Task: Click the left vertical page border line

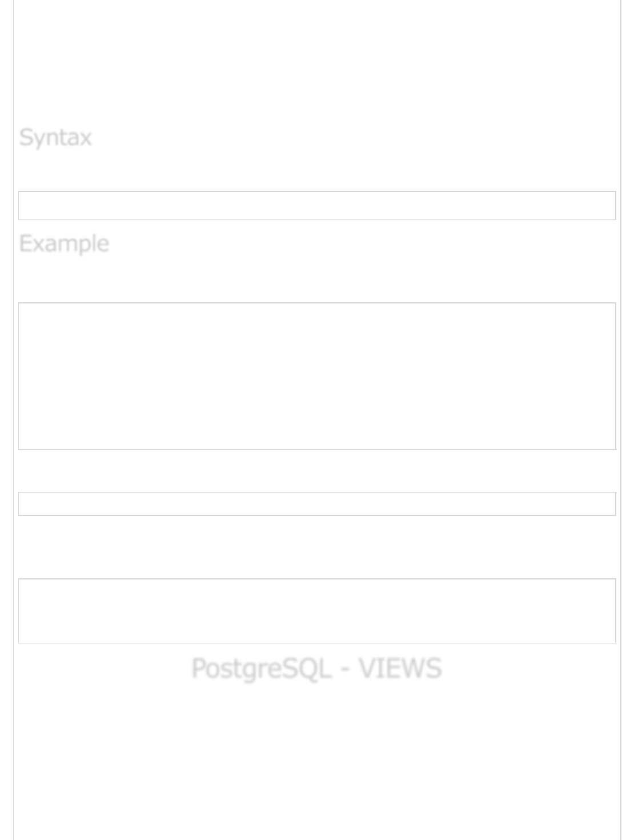Action: (14, 420)
